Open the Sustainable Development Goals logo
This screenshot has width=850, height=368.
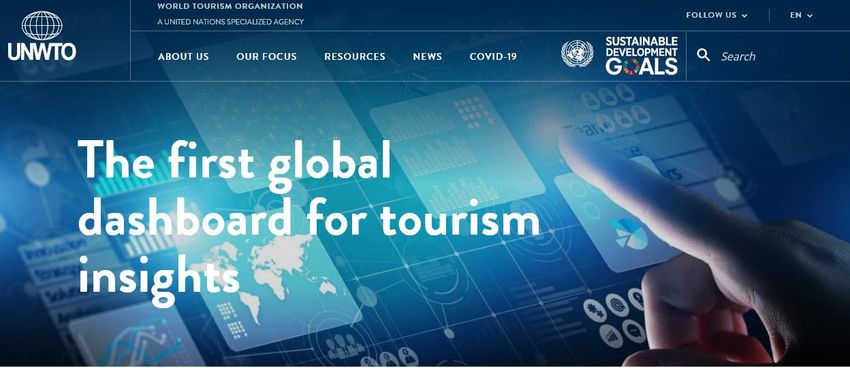point(641,55)
